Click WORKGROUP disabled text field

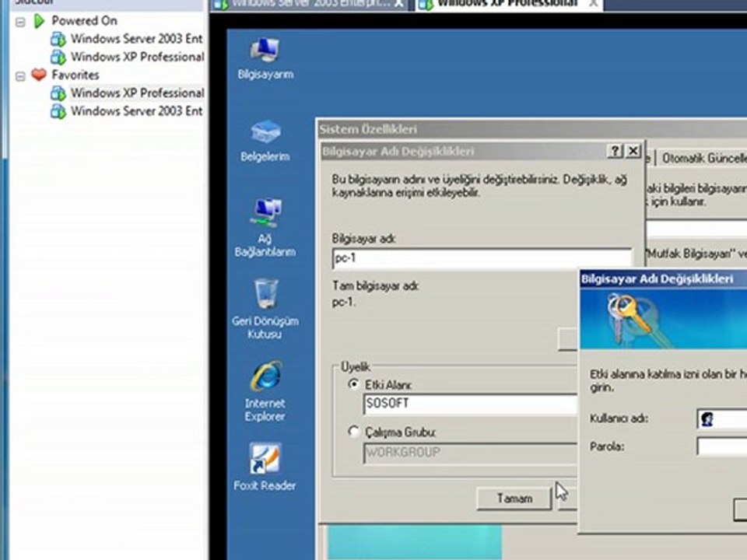click(471, 453)
